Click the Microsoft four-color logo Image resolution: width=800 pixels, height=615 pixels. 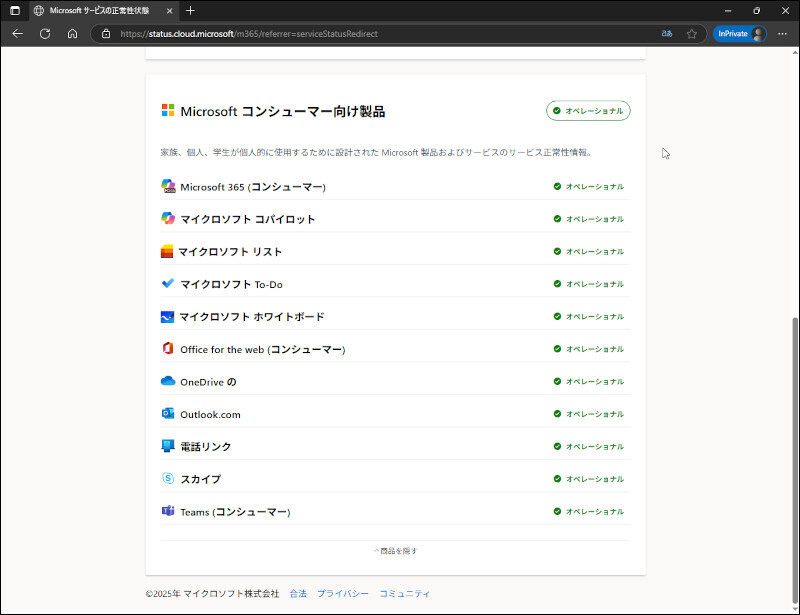[168, 110]
